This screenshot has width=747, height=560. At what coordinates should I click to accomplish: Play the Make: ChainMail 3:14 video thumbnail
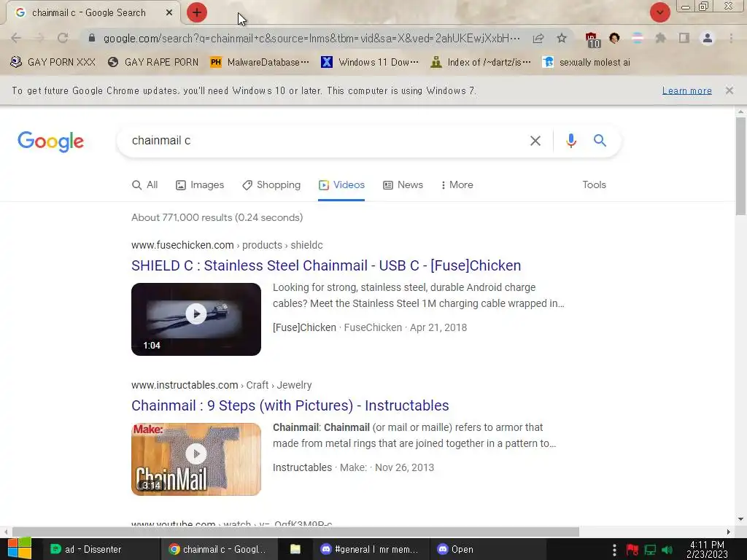click(196, 459)
